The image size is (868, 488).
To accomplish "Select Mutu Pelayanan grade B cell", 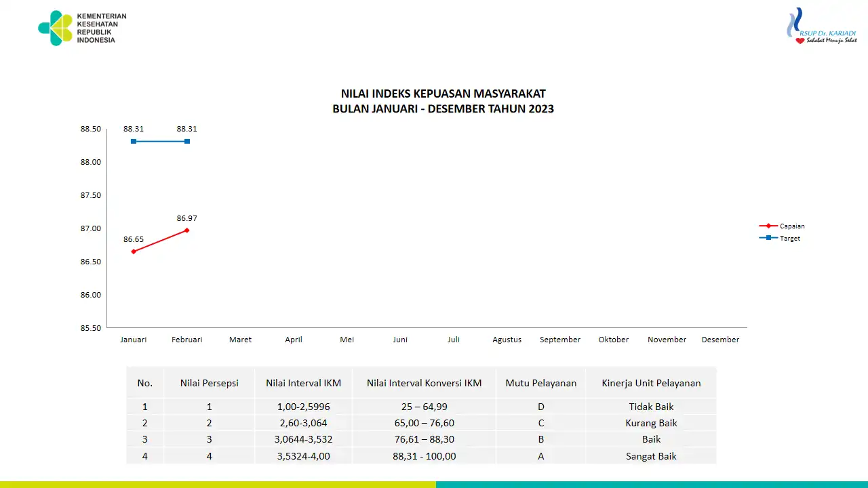I will (541, 439).
